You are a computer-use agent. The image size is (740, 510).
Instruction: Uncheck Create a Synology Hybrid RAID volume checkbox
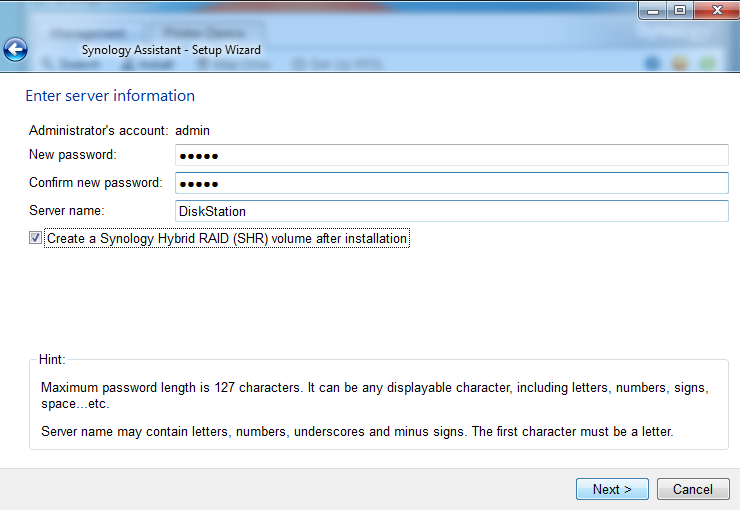[x=35, y=238]
